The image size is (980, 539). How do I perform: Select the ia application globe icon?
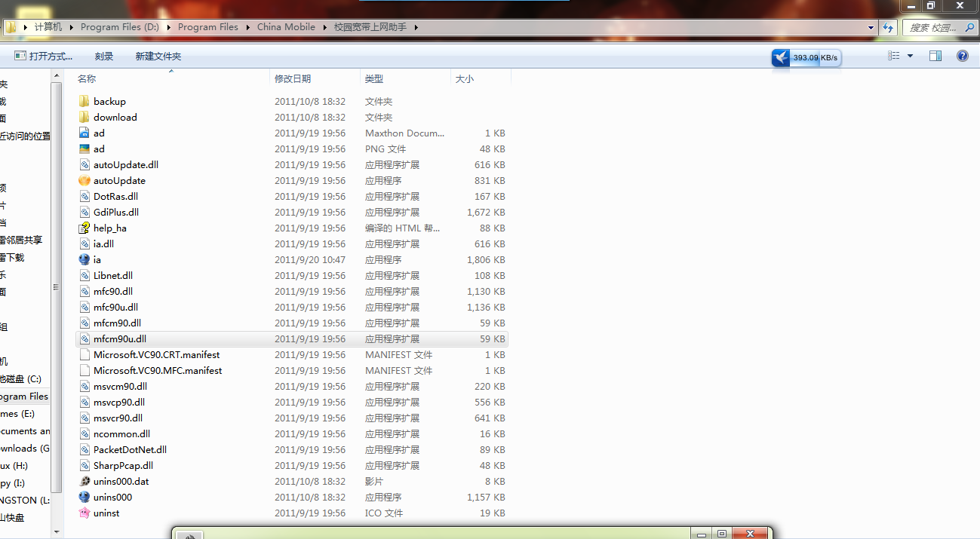[84, 259]
